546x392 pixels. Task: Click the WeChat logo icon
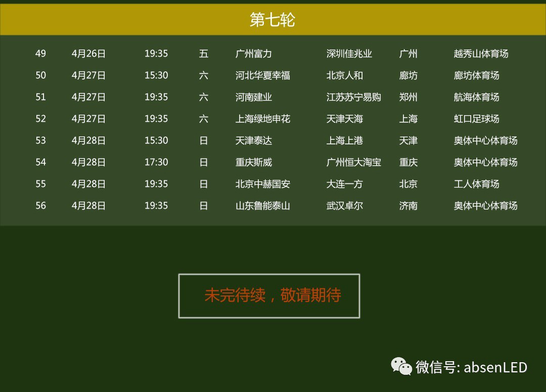[401, 366]
